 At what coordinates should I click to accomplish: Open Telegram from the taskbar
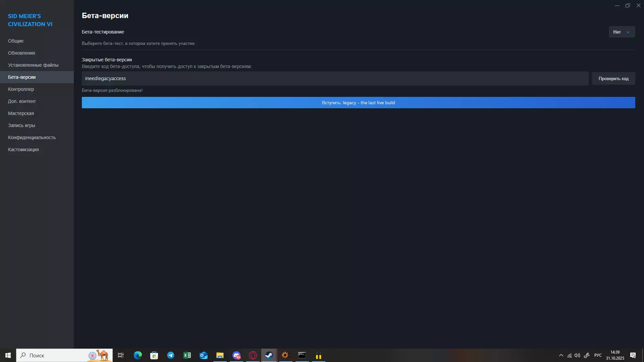point(171,355)
